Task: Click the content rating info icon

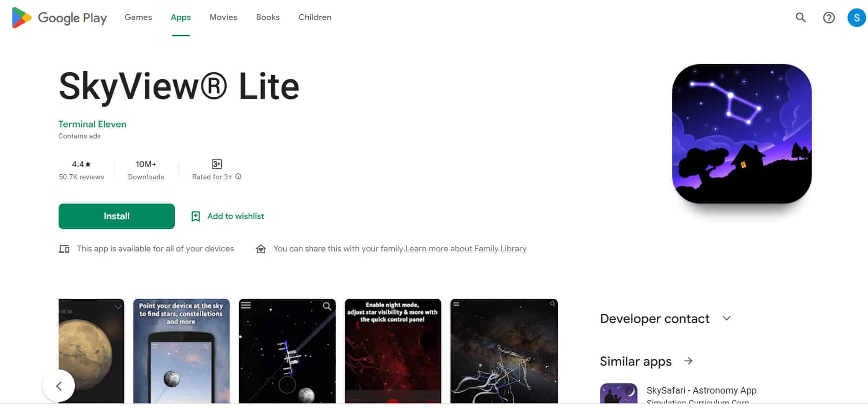Action: pos(238,177)
